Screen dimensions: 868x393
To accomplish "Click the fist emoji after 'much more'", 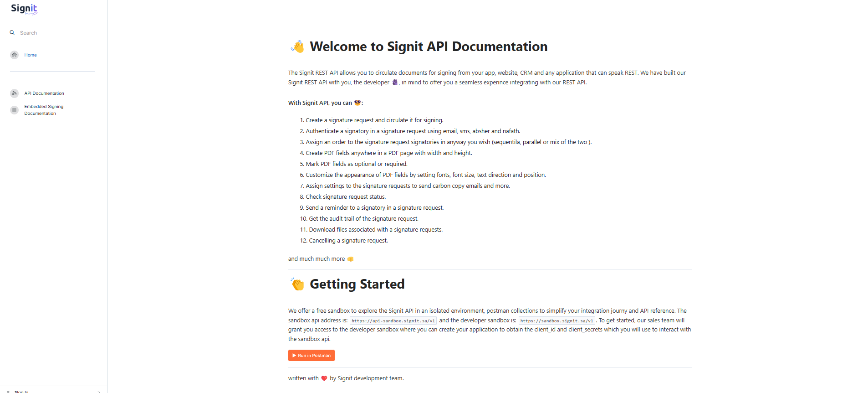I will pos(350,259).
